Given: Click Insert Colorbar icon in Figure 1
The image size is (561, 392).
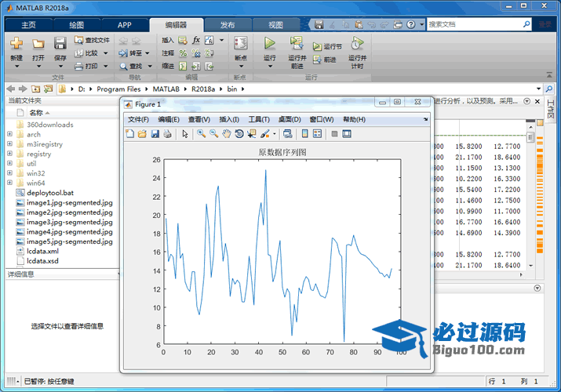Looking at the screenshot, I should 305,133.
